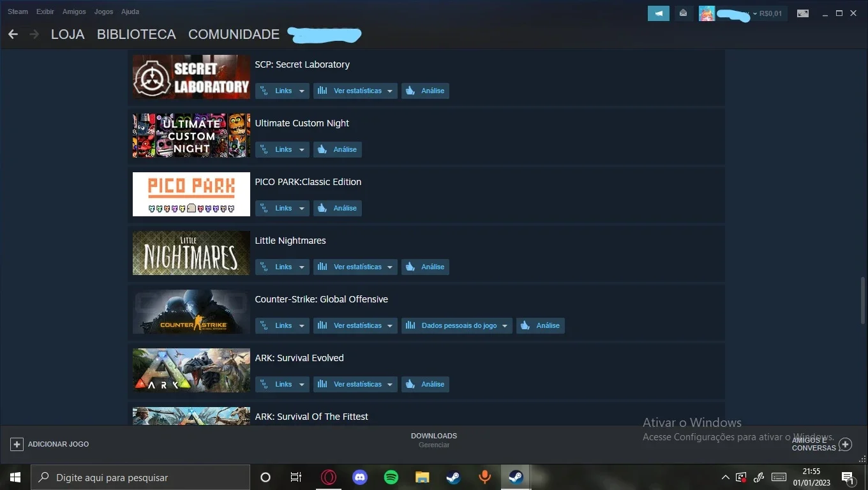Open Cortana circle in taskbar
The width and height of the screenshot is (868, 490).
[266, 477]
